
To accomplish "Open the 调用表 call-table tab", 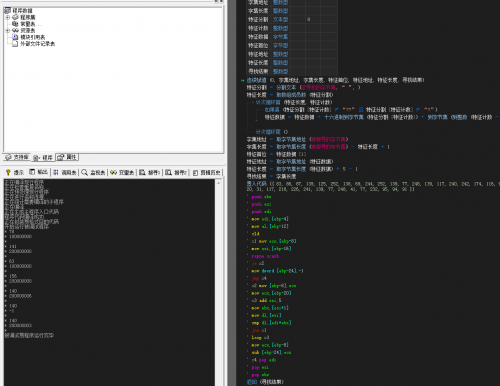I will click(x=65, y=172).
